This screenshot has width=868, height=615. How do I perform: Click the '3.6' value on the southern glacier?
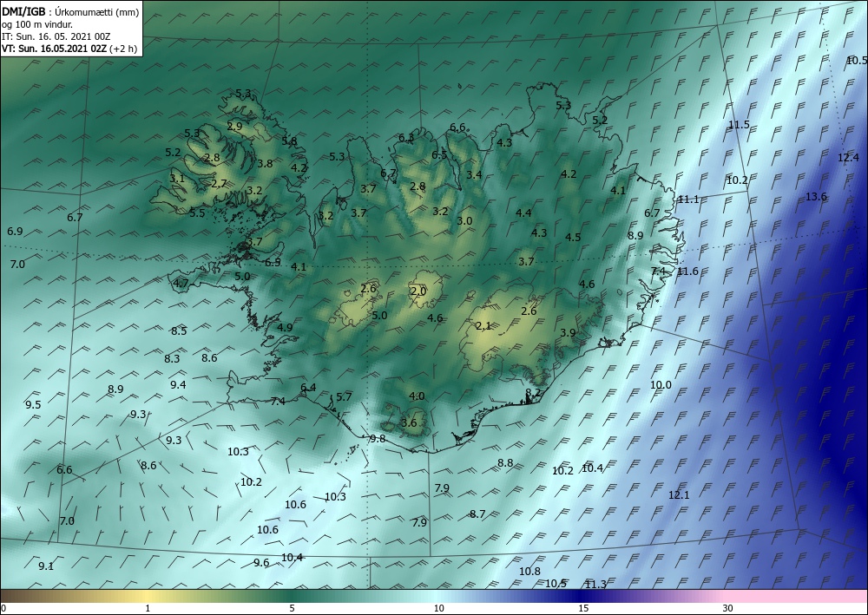409,422
